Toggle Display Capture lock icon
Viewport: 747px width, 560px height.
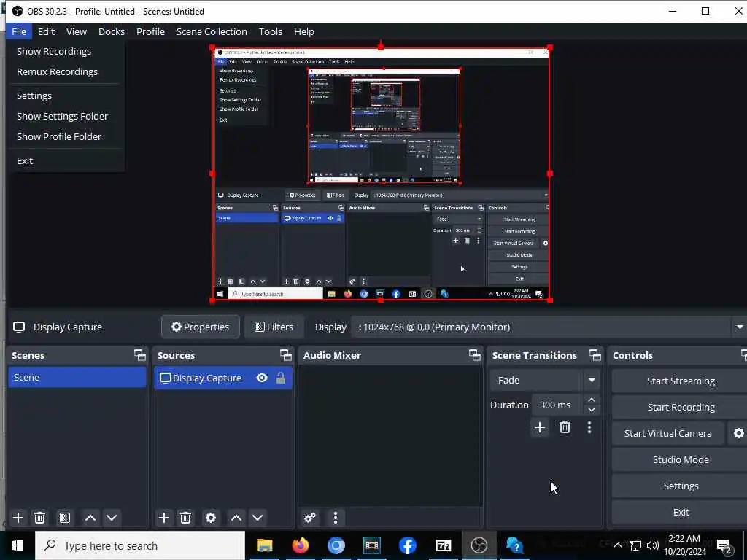[281, 378]
